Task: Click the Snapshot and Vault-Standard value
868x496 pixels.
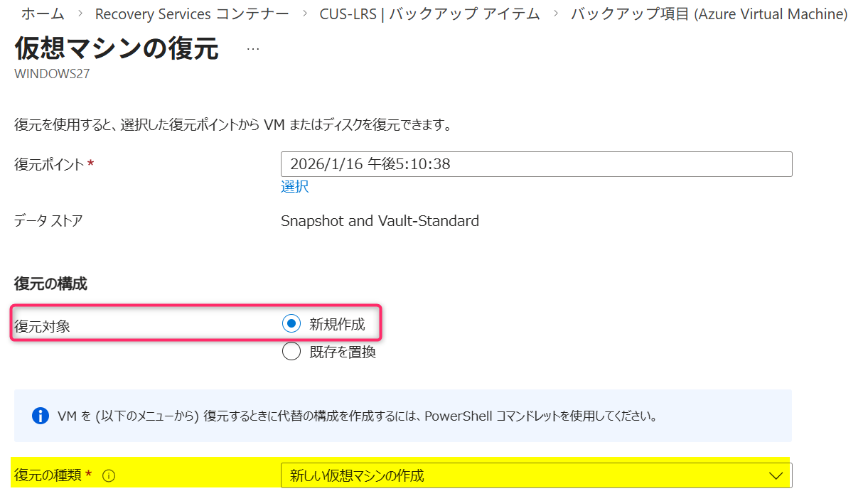Action: click(380, 221)
